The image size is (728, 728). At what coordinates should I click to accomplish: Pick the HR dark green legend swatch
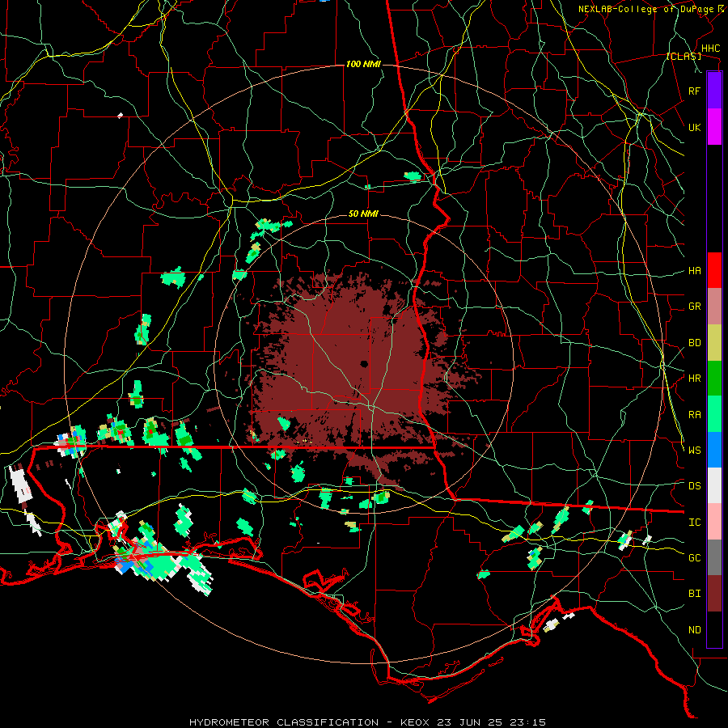pos(714,378)
